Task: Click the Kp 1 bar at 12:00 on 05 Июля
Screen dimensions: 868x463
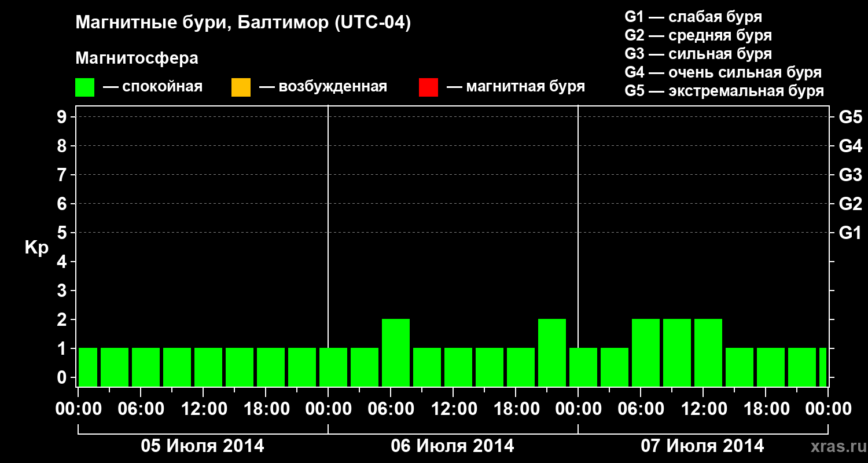Action: [208, 367]
